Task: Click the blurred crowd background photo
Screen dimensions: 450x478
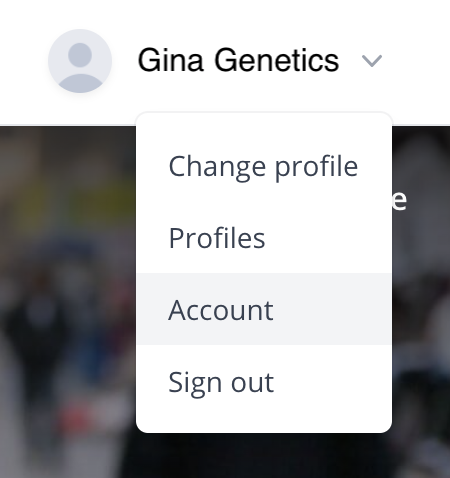Action: 67,300
